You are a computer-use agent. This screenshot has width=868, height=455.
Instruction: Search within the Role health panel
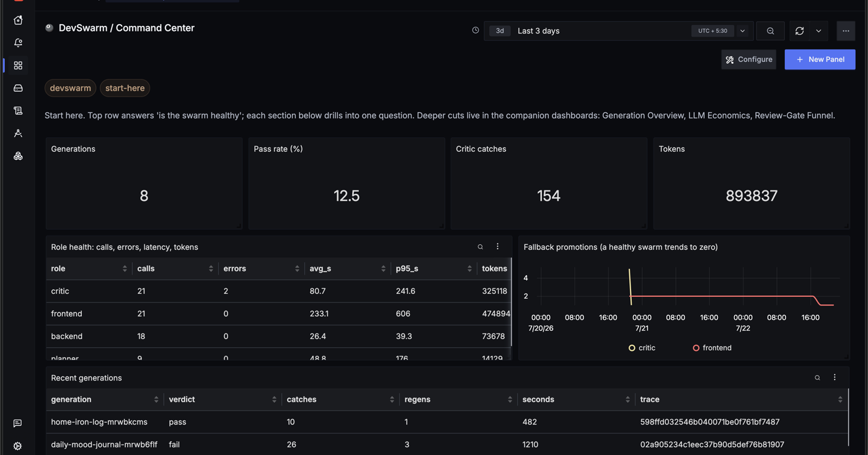click(480, 247)
